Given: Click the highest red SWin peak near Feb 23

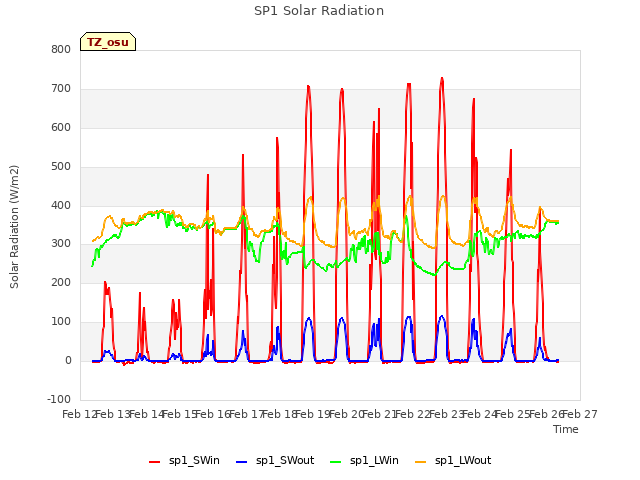Looking at the screenshot, I should 442,78.
